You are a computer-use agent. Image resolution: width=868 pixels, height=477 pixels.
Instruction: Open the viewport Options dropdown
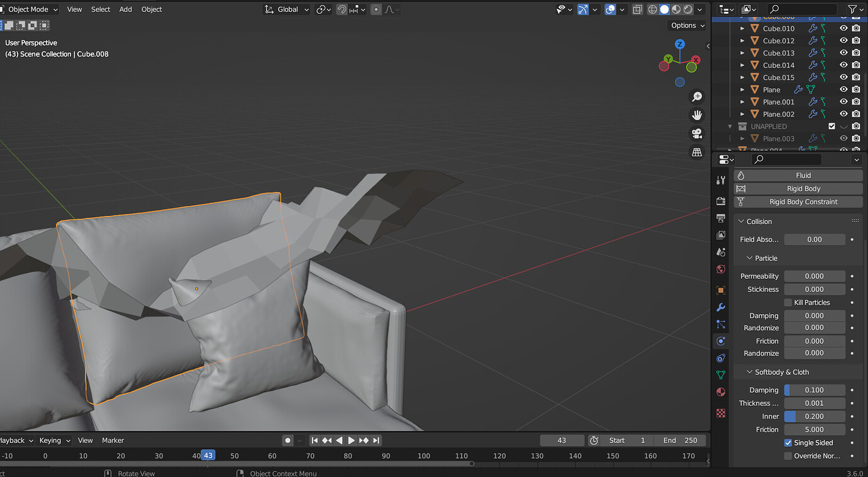(687, 25)
